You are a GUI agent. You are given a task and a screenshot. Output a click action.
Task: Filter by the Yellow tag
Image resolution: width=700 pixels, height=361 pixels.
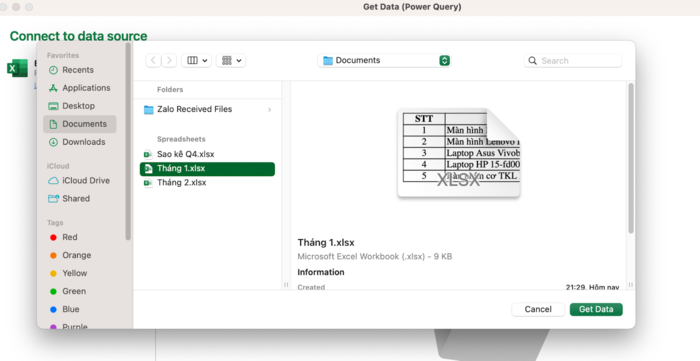pos(79,273)
